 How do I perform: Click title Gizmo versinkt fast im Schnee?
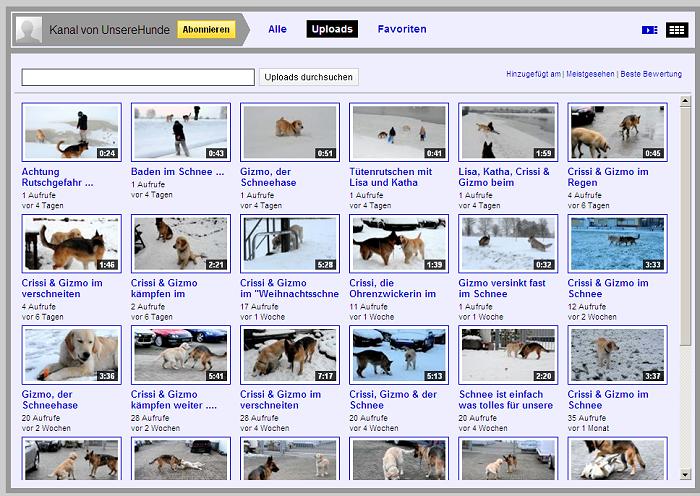502,288
